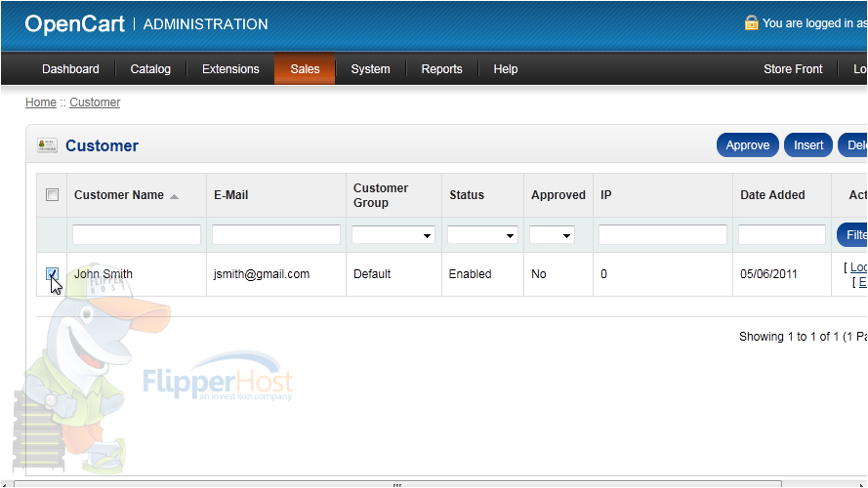Open the Catalog menu

(150, 69)
